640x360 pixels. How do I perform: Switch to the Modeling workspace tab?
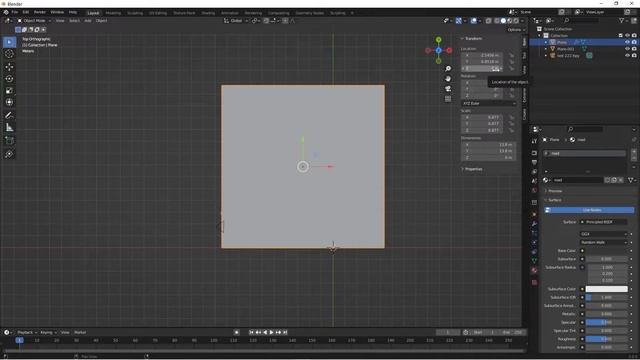pyautogui.click(x=113, y=13)
